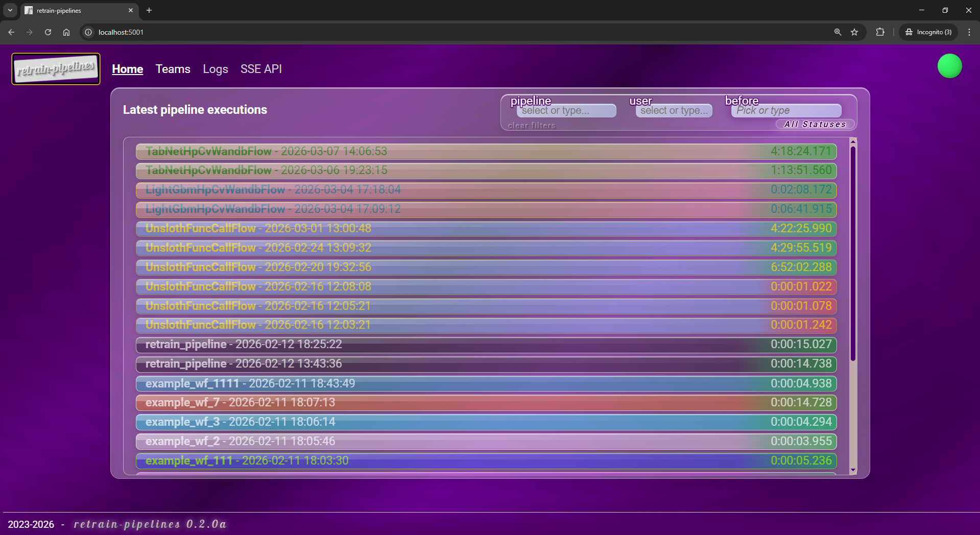Screen dimensions: 980x535
Task: Click the retrain-pipelines logo
Action: click(56, 69)
